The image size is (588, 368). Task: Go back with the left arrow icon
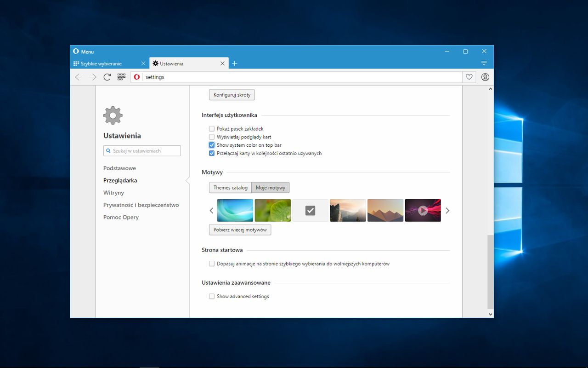coord(79,77)
